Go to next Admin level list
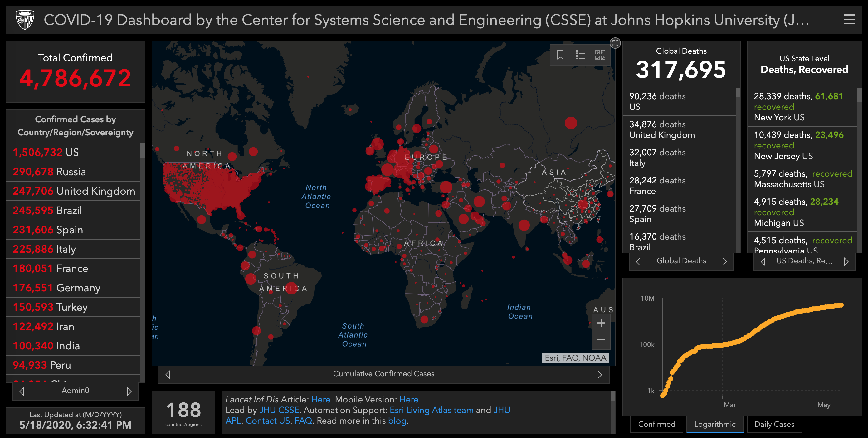Screen dimensions: 868x438 (x=129, y=391)
